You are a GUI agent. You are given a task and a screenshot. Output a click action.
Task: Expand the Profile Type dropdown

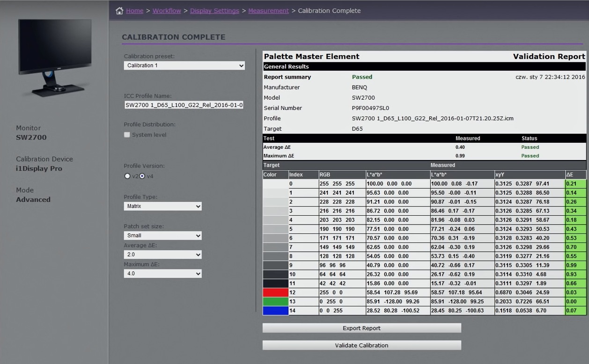[x=162, y=206]
